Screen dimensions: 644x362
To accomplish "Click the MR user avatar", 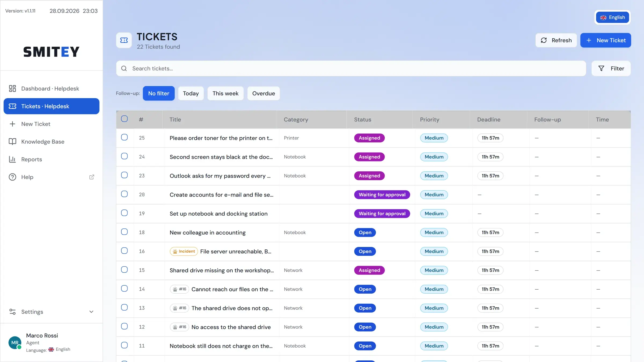I will tap(15, 343).
